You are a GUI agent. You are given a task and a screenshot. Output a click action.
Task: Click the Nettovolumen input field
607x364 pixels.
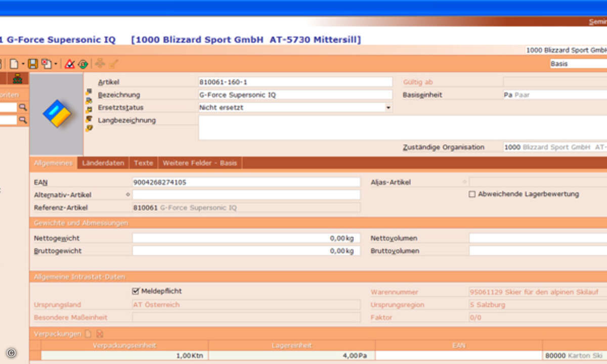click(x=538, y=238)
